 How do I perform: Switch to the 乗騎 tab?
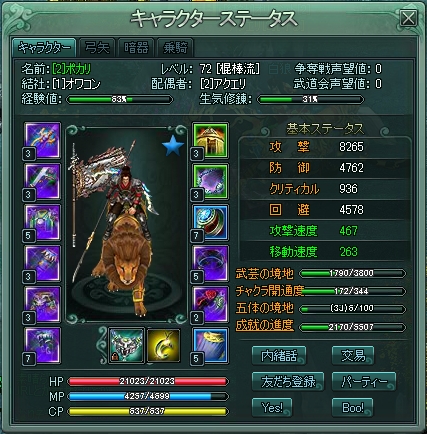pos(175,47)
